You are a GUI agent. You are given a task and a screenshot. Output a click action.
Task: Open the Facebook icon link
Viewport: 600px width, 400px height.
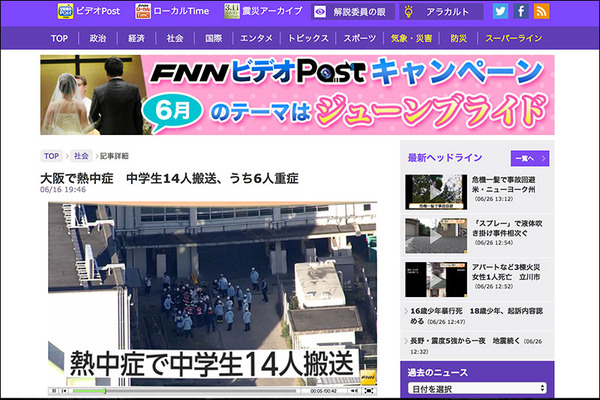[x=521, y=11]
